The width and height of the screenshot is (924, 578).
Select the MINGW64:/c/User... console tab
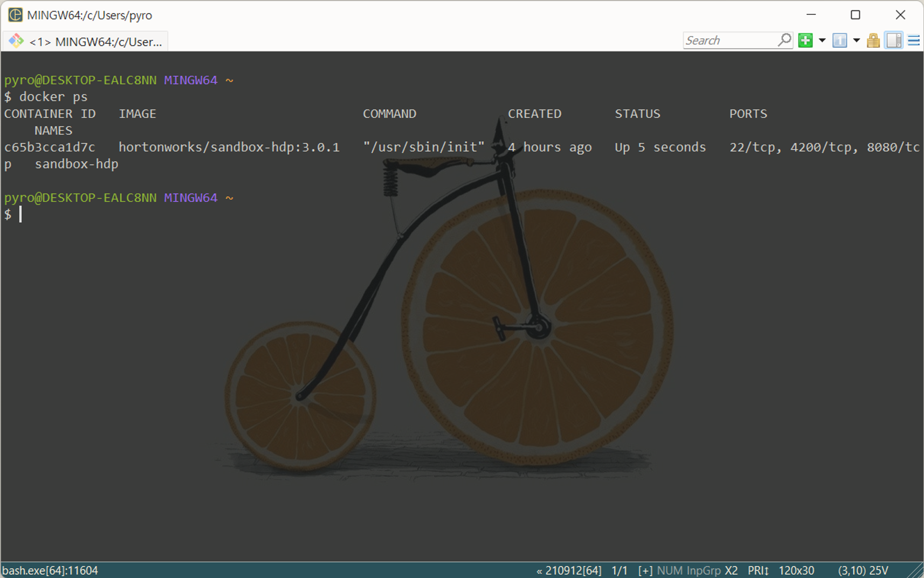click(x=86, y=42)
